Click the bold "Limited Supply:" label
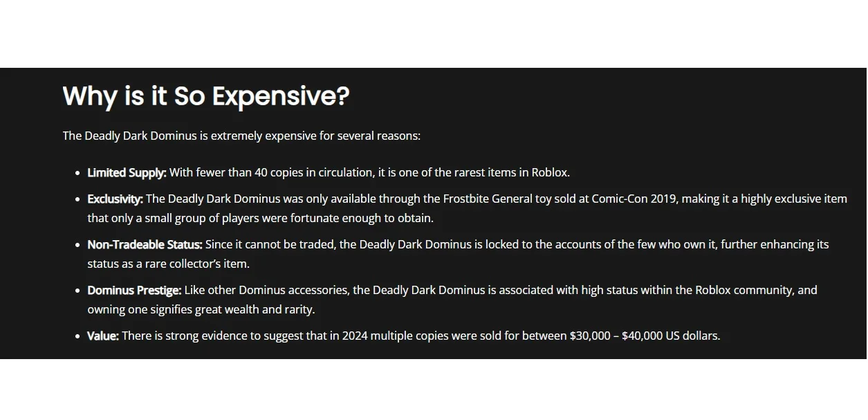The width and height of the screenshot is (868, 420). [127, 172]
